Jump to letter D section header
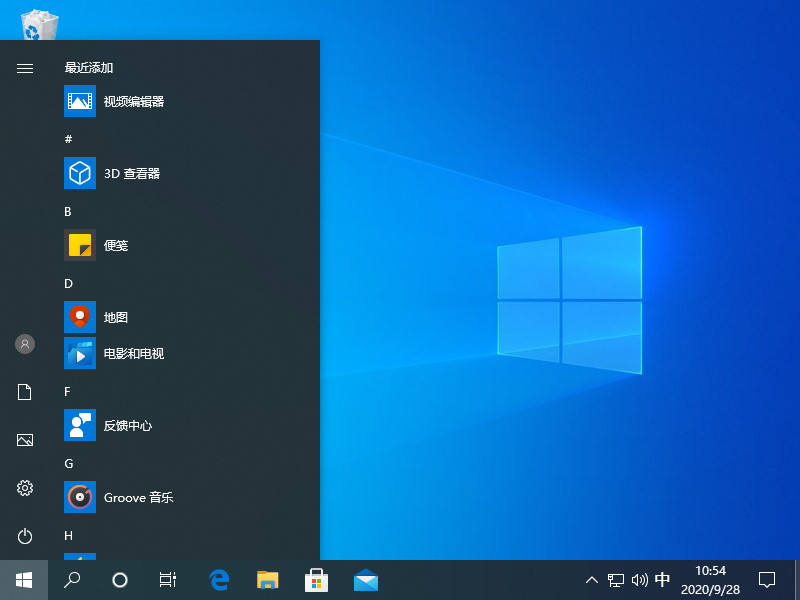 (69, 283)
